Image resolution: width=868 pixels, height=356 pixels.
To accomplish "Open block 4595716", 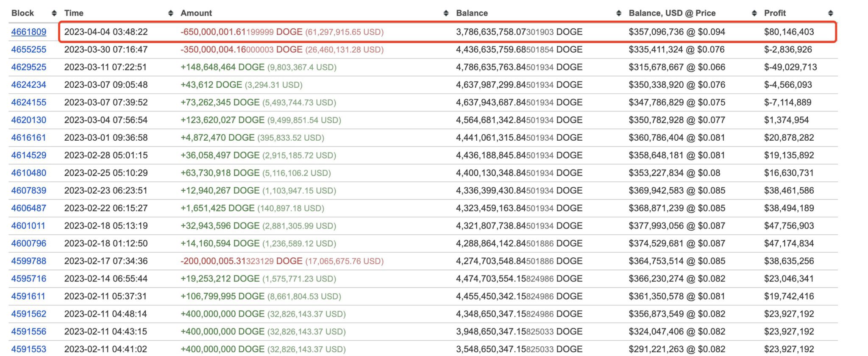I will (28, 278).
